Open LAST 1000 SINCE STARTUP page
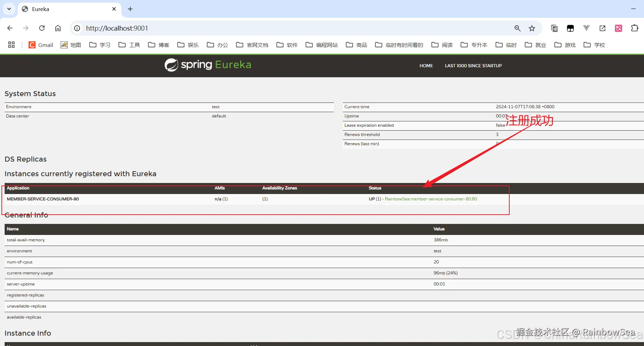 click(x=473, y=66)
